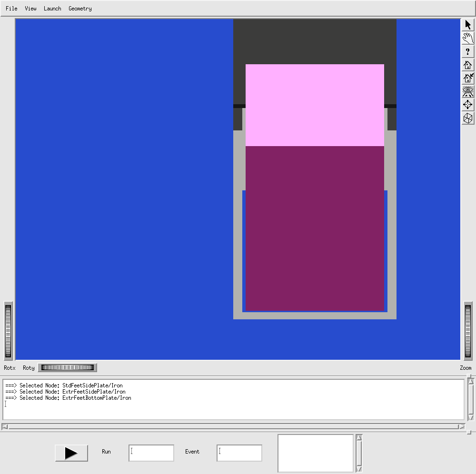Activate the hand view tool
This screenshot has width=476, height=474.
(468, 39)
